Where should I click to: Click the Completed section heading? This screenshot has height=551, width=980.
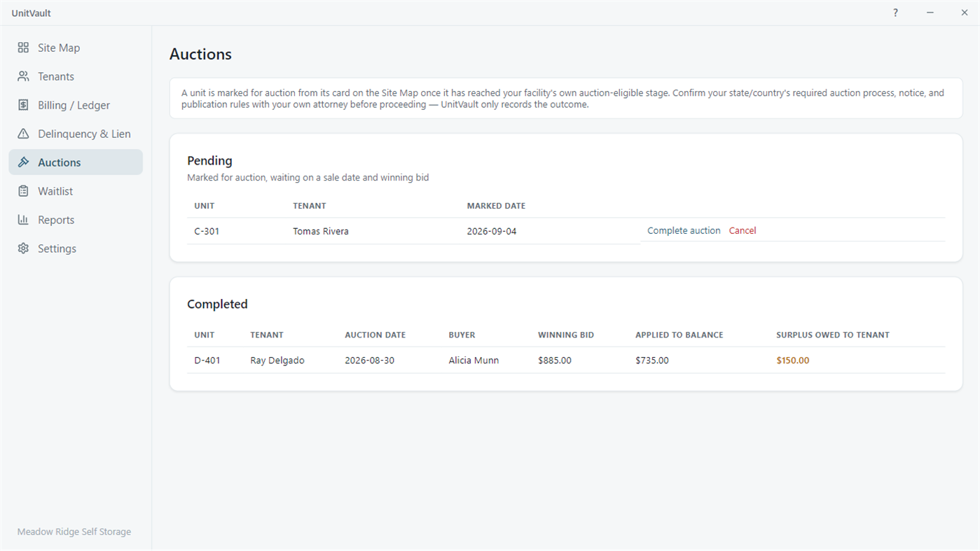[217, 304]
